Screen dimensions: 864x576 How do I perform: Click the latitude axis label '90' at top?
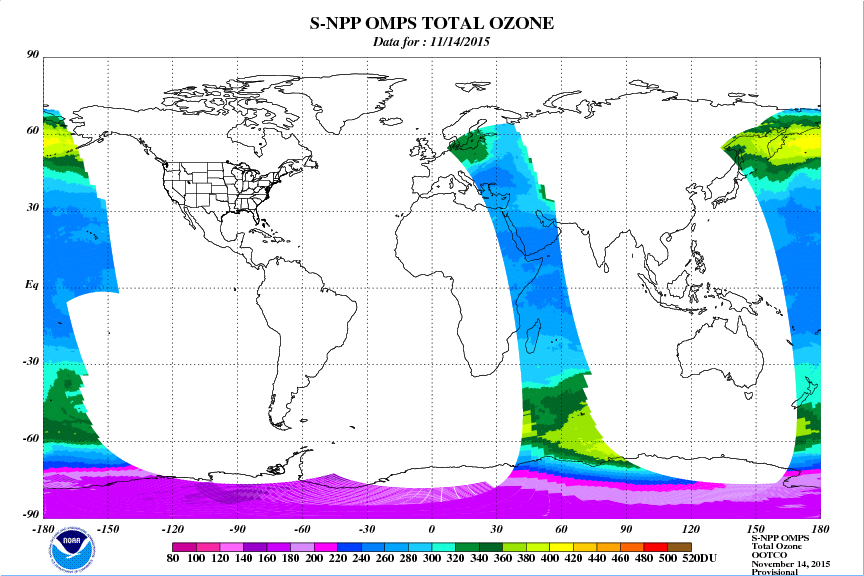pos(33,54)
